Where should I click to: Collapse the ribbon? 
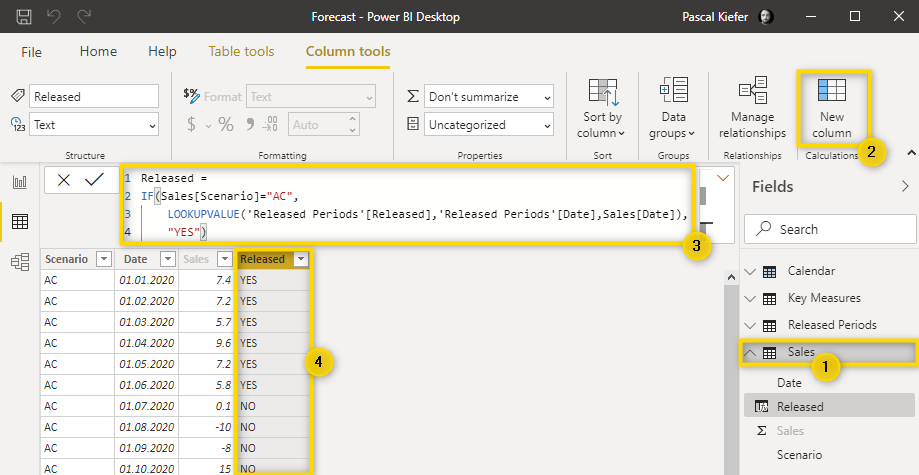tap(911, 152)
